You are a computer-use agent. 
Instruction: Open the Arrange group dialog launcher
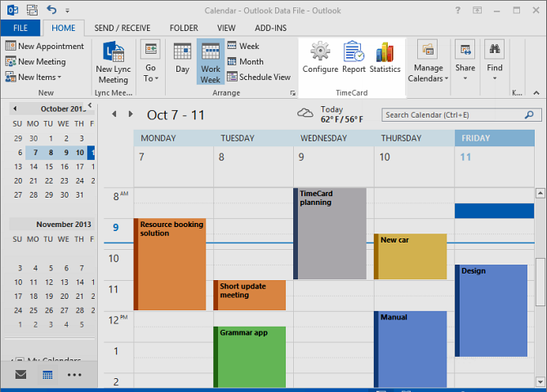coord(293,93)
